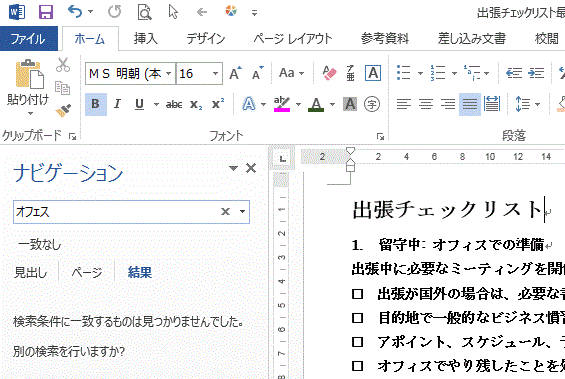Select the Format Painter brush
The width and height of the screenshot is (565, 379).
click(63, 110)
